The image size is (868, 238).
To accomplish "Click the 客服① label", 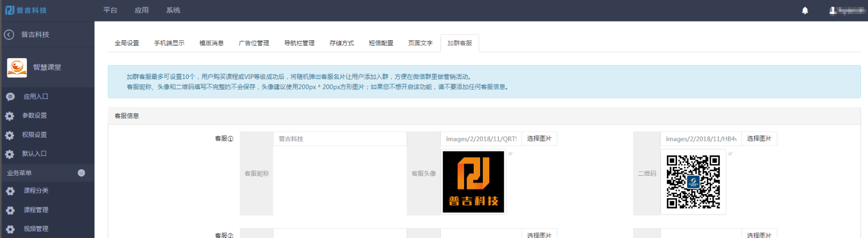I will (224, 139).
